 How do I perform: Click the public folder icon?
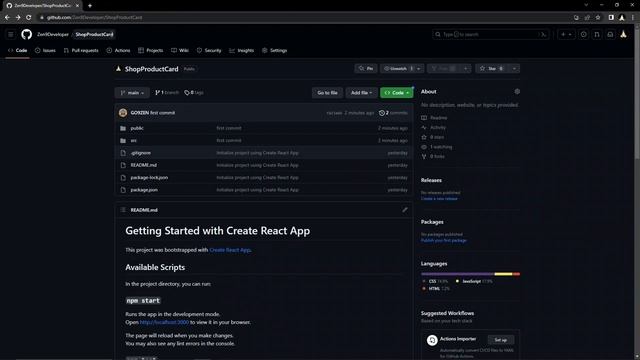point(123,128)
